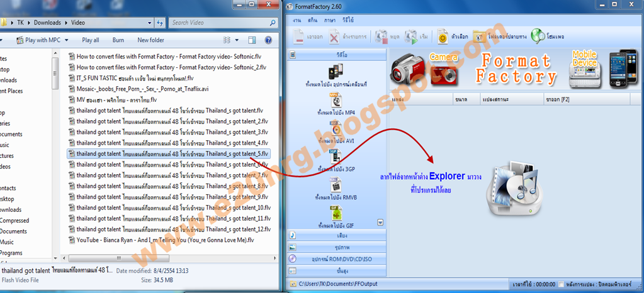Select the 'MV ซองเฮา - พริกไทย' flv file
This screenshot has width=644, height=293.
(x=113, y=99)
